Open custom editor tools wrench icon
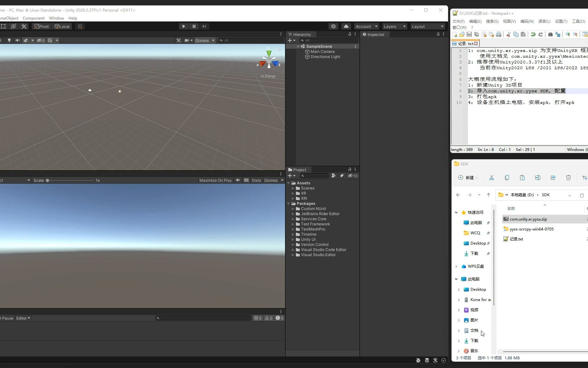The height and width of the screenshot is (368, 588). [24, 26]
